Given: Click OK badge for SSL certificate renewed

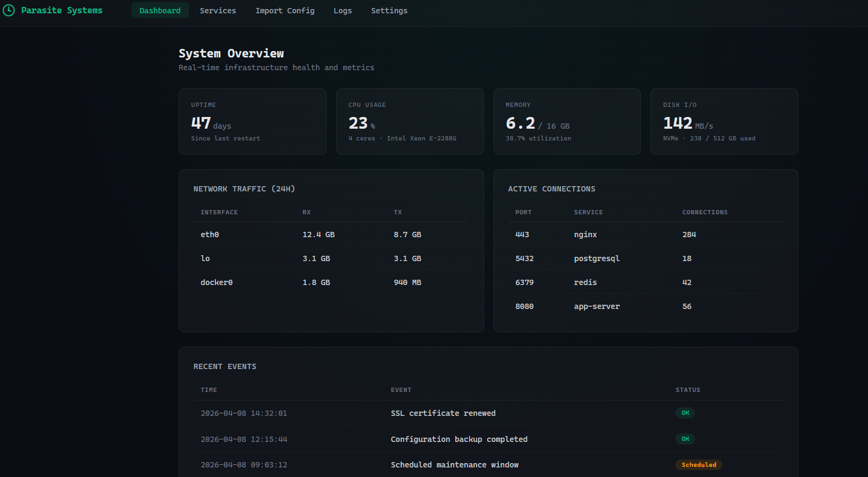Looking at the screenshot, I should coord(685,413).
